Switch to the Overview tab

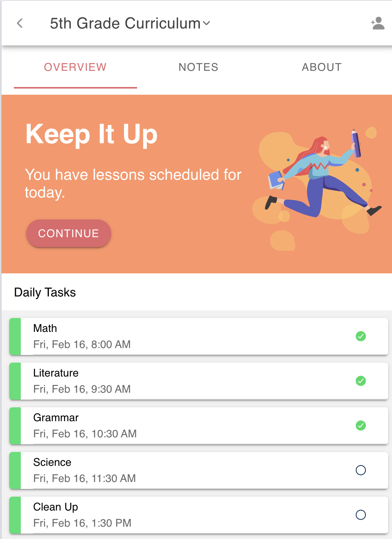[75, 67]
